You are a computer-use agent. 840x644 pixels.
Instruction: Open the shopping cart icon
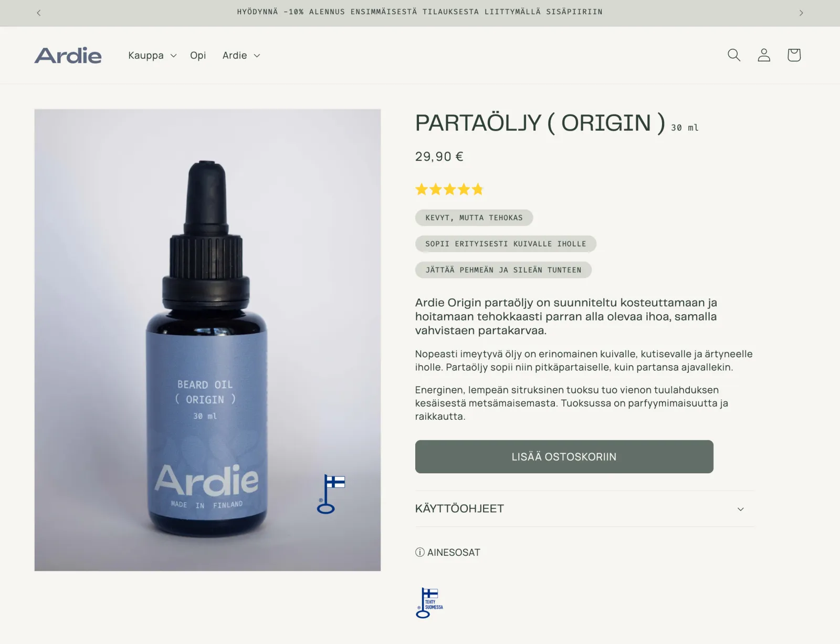coord(794,55)
